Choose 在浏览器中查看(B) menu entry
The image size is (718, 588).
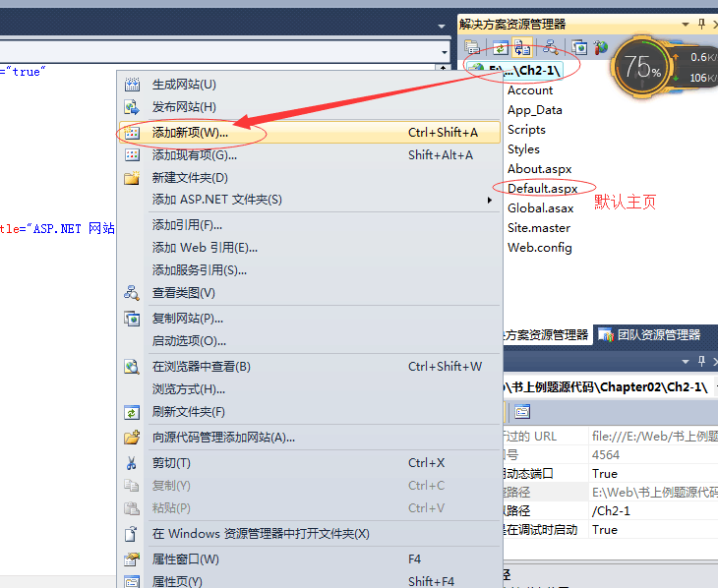coord(310,367)
